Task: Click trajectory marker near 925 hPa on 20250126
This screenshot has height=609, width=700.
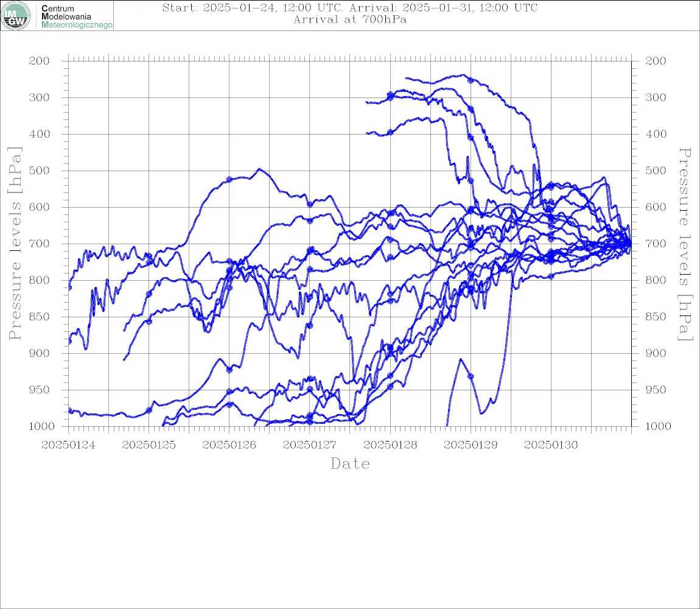Action: (x=229, y=370)
